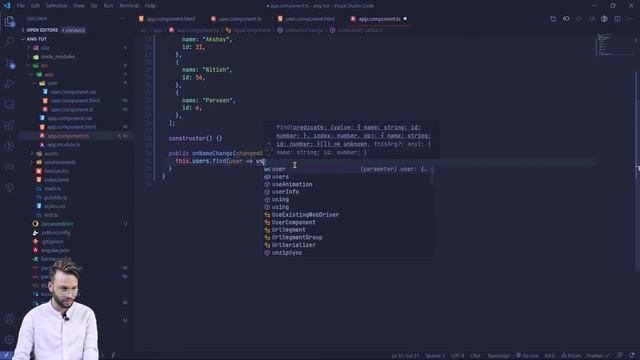Click the onNameChange breadcrumb

coord(301,30)
